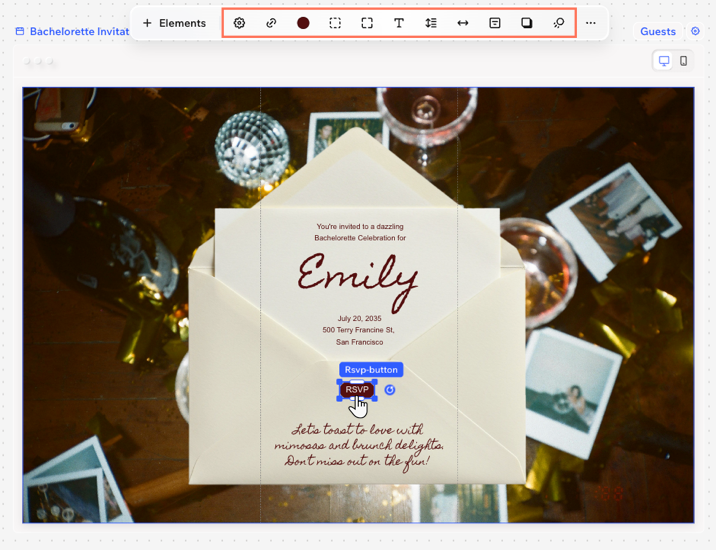This screenshot has height=550, width=716.
Task: Click the corner brackets icon
Action: click(367, 23)
